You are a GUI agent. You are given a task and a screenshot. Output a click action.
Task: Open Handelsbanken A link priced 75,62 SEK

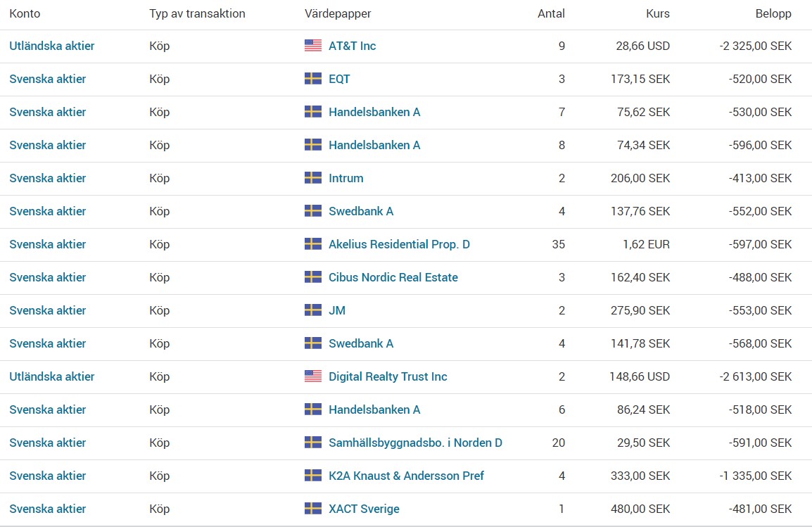point(374,112)
